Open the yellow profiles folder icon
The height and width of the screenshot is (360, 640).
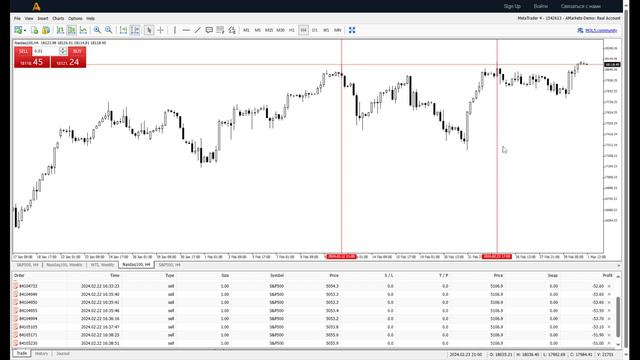(x=46, y=30)
